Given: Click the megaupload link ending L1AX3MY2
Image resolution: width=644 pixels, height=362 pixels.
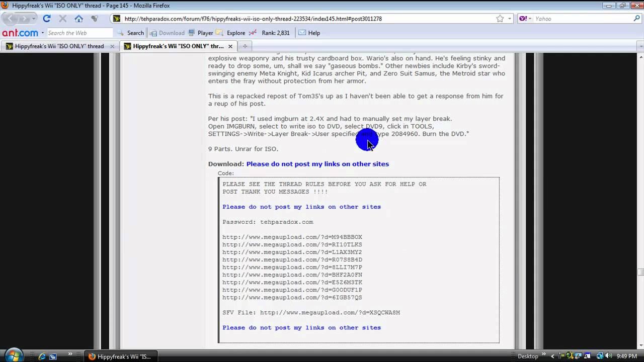Looking at the screenshot, I should point(292,252).
